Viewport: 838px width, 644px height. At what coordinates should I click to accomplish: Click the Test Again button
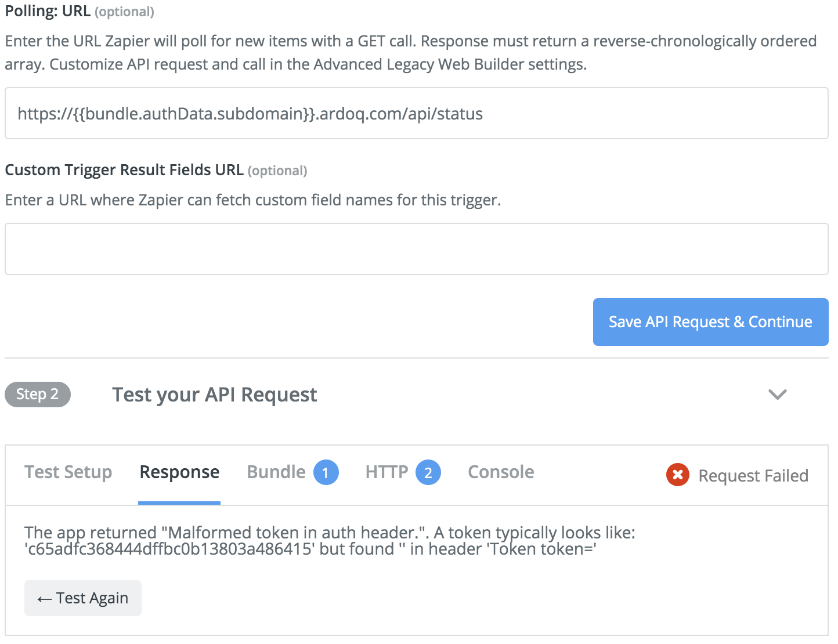click(83, 598)
